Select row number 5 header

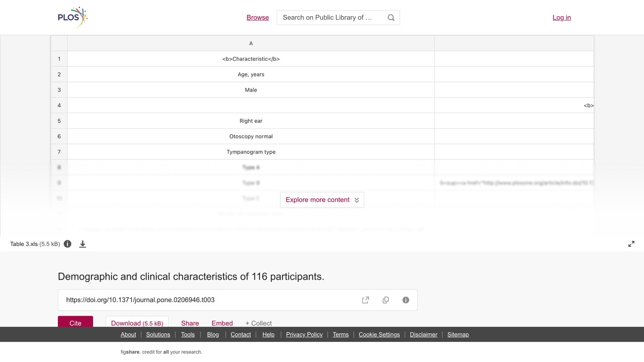click(59, 121)
